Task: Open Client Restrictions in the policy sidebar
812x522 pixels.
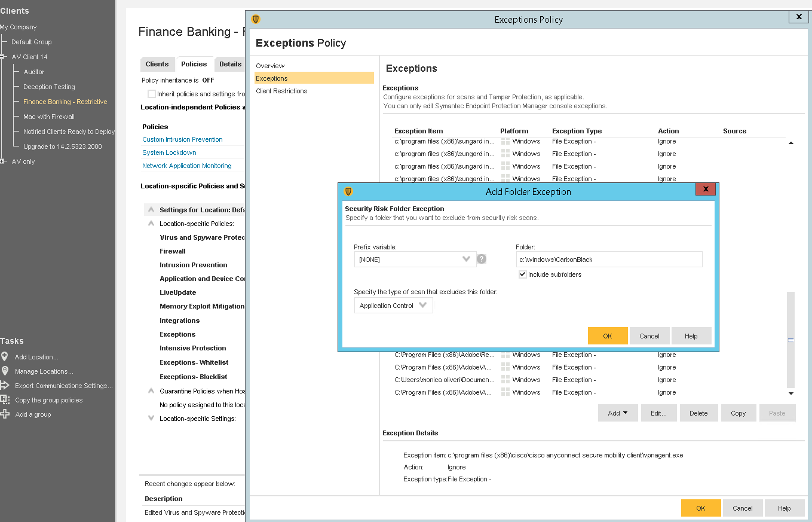Action: [x=281, y=91]
